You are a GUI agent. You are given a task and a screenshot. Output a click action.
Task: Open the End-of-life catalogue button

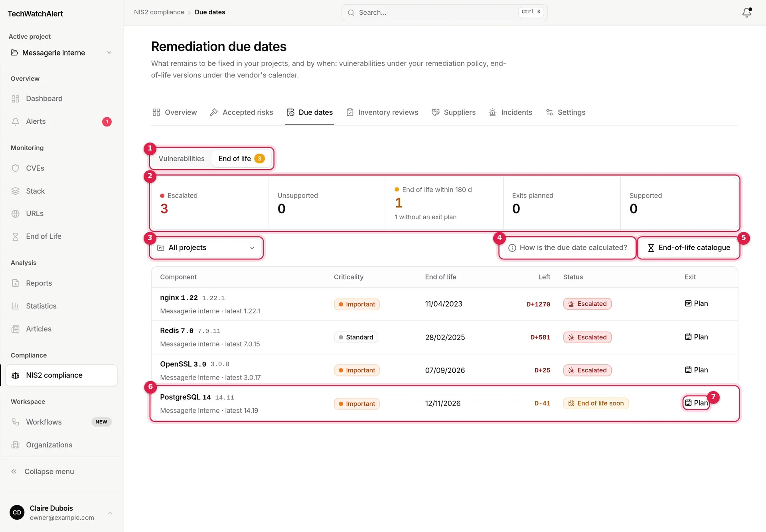coord(689,247)
